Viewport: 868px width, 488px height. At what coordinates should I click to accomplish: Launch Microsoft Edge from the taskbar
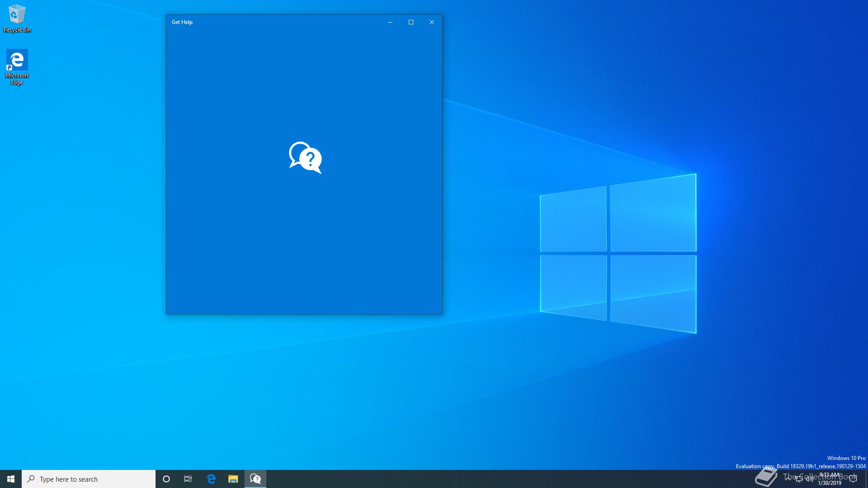click(211, 479)
